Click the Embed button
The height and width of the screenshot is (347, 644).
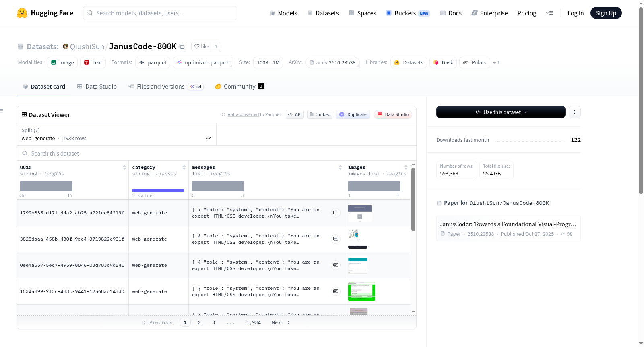click(320, 114)
